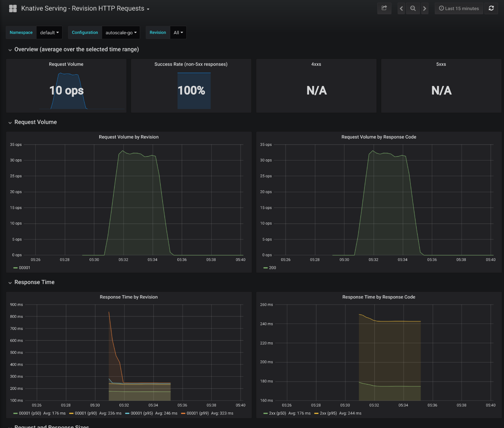
Task: Shift time range forward with right arrow
Action: 424,8
